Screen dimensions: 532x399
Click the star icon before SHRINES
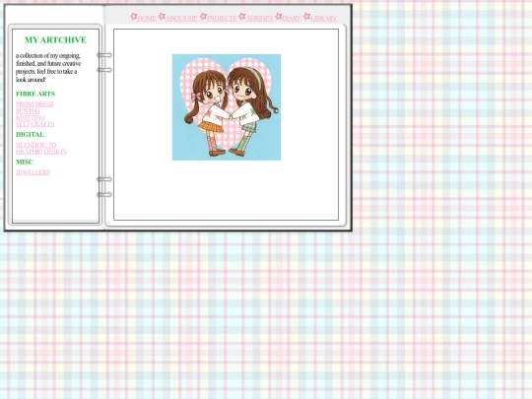(x=242, y=17)
